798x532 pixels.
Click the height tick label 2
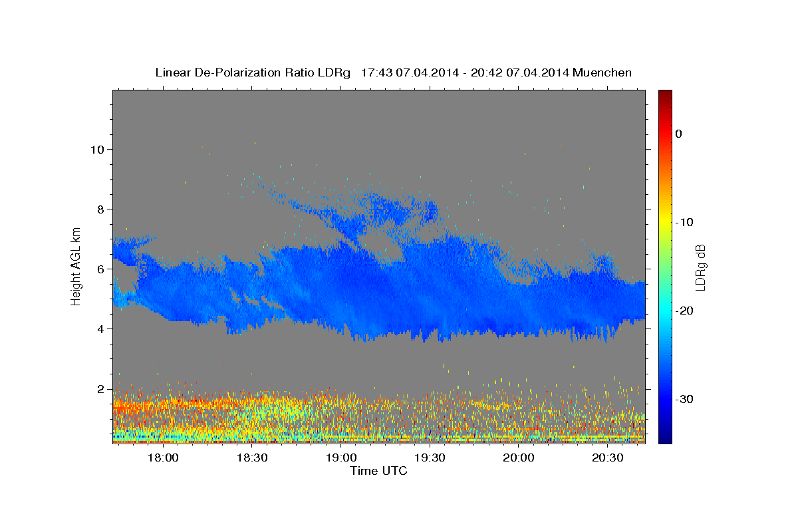pyautogui.click(x=102, y=388)
